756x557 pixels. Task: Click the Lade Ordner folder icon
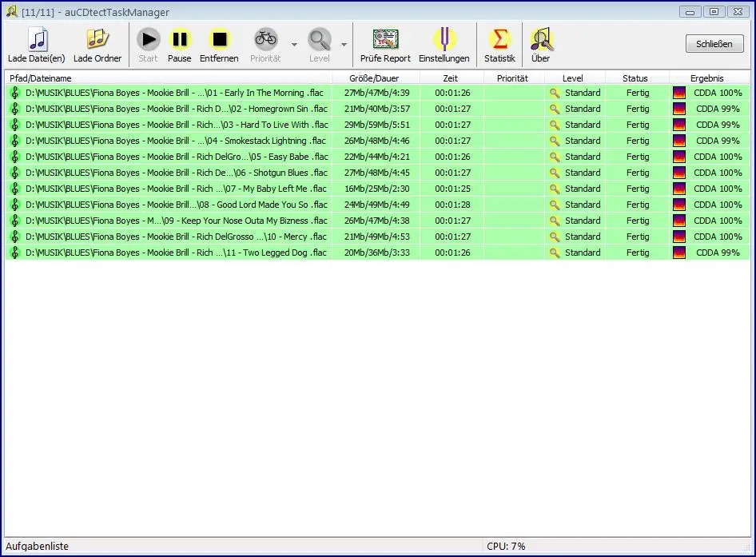[x=97, y=39]
